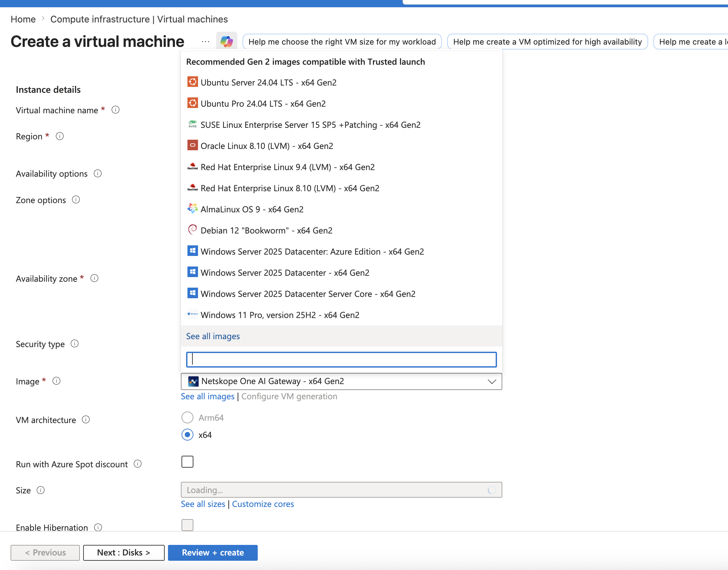The image size is (728, 570).
Task: Open Configure VM generation link
Action: 289,396
